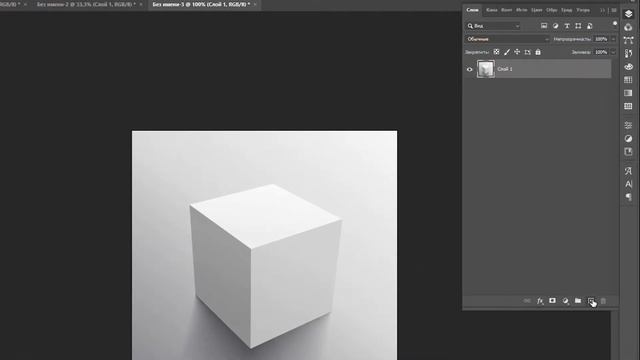This screenshot has width=640, height=360.
Task: Create a new layer group folder
Action: pyautogui.click(x=578, y=301)
